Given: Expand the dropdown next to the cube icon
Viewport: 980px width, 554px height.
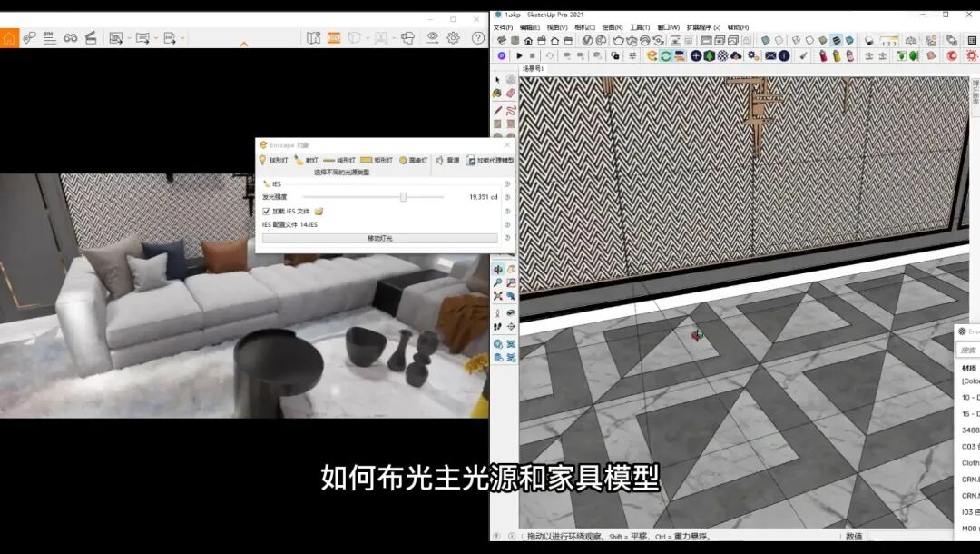Looking at the screenshot, I should 367,39.
